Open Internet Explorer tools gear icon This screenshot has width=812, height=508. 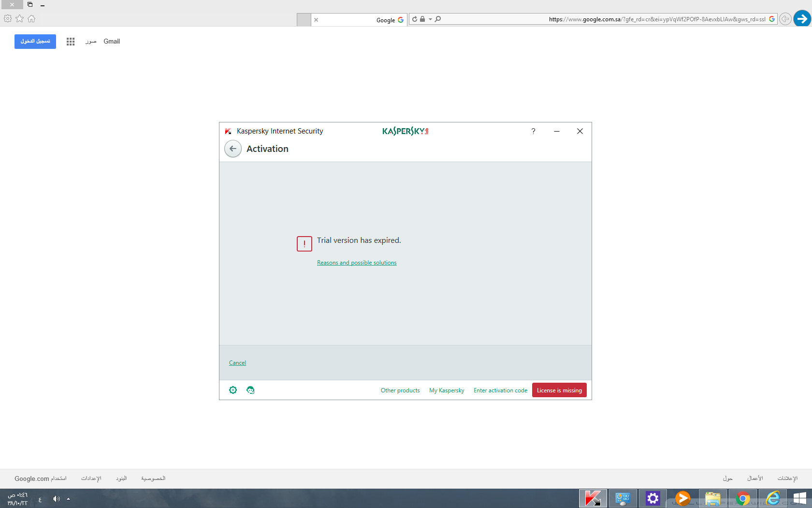tap(8, 19)
